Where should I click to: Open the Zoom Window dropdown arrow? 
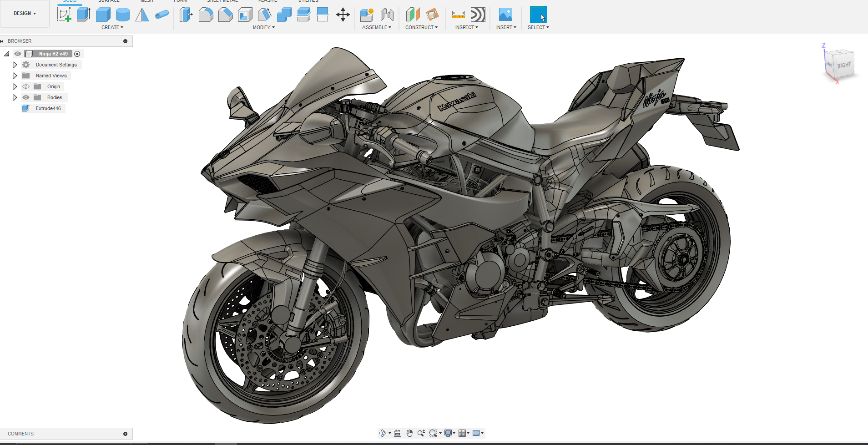440,433
